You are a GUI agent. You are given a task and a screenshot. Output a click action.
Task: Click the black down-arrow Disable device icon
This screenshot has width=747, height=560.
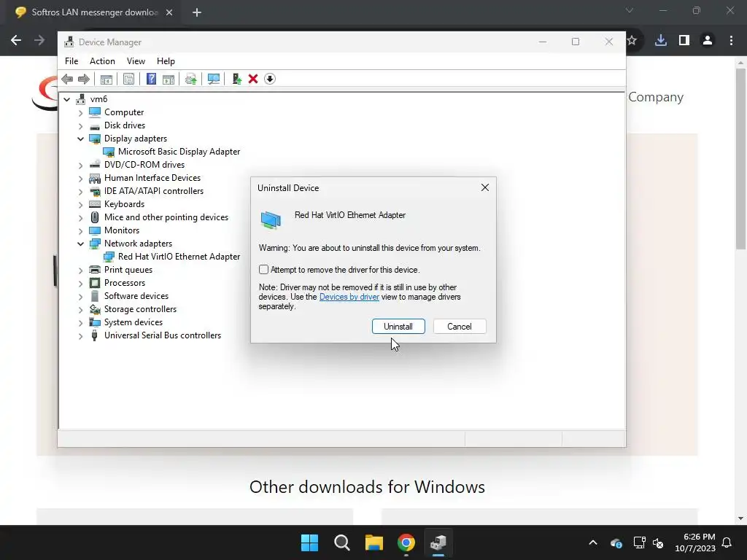[270, 79]
